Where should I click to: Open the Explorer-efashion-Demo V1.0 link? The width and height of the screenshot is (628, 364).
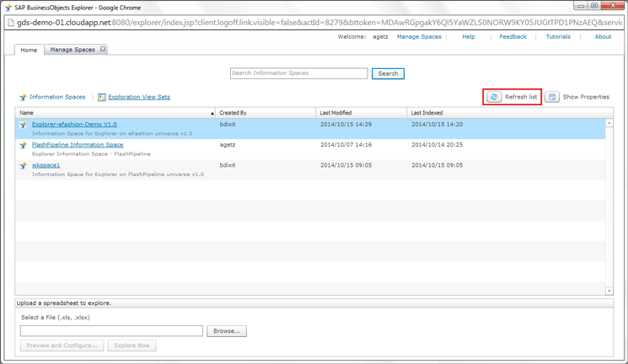pyautogui.click(x=74, y=124)
